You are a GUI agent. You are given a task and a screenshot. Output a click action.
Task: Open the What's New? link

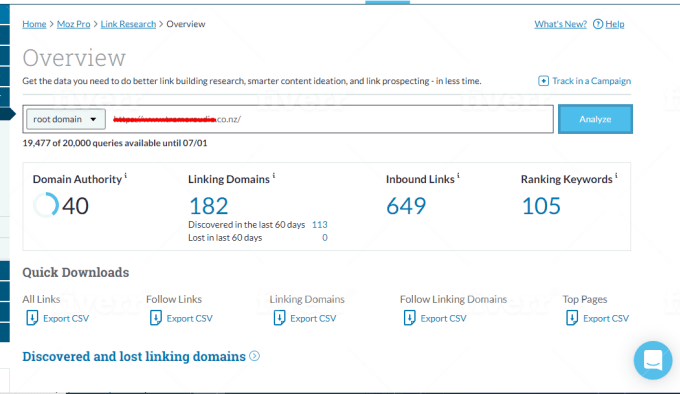coord(560,24)
